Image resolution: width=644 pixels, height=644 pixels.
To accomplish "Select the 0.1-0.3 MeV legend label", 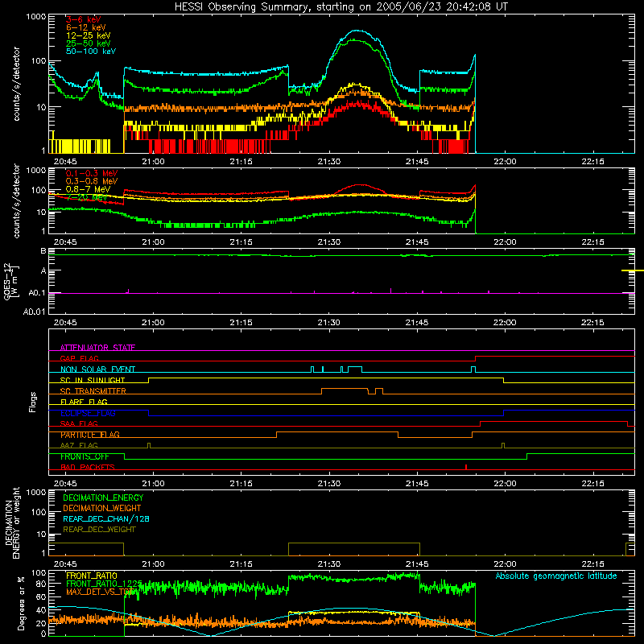I will tap(92, 173).
